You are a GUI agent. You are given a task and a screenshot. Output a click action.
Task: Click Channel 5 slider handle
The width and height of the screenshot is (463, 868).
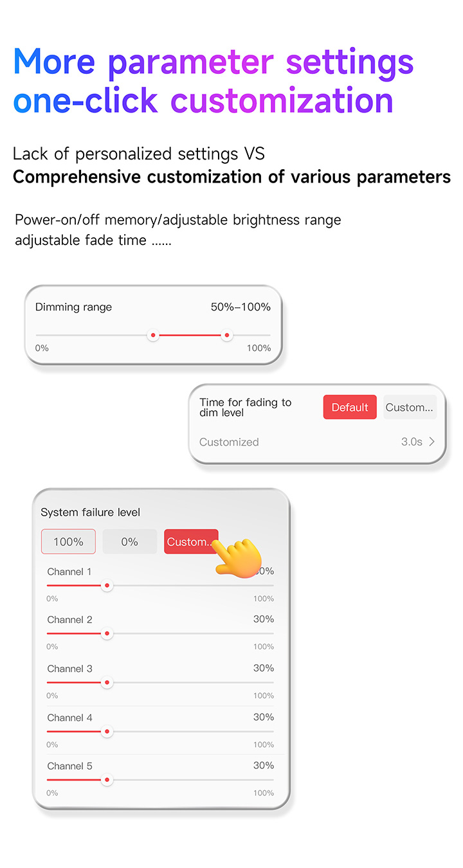[107, 780]
